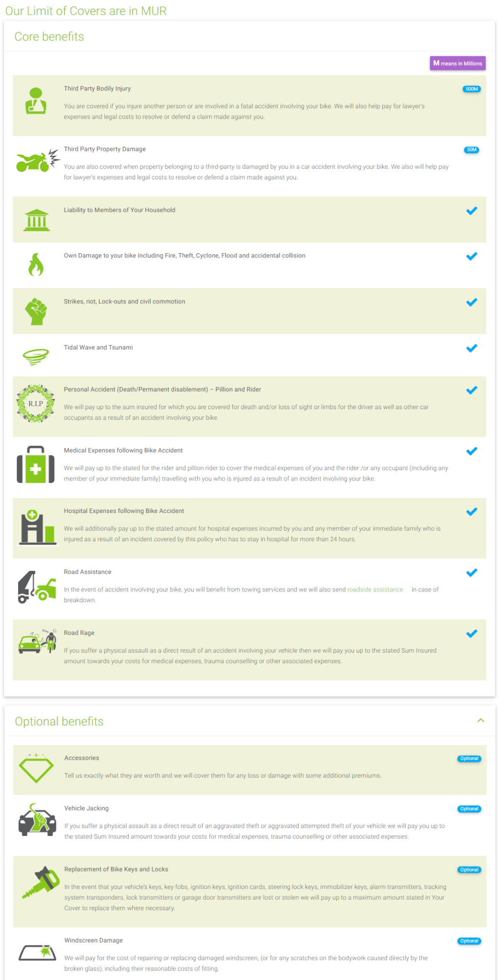The width and height of the screenshot is (499, 980).
Task: Click the checkmark for Liability to Household Members
Action: [472, 211]
